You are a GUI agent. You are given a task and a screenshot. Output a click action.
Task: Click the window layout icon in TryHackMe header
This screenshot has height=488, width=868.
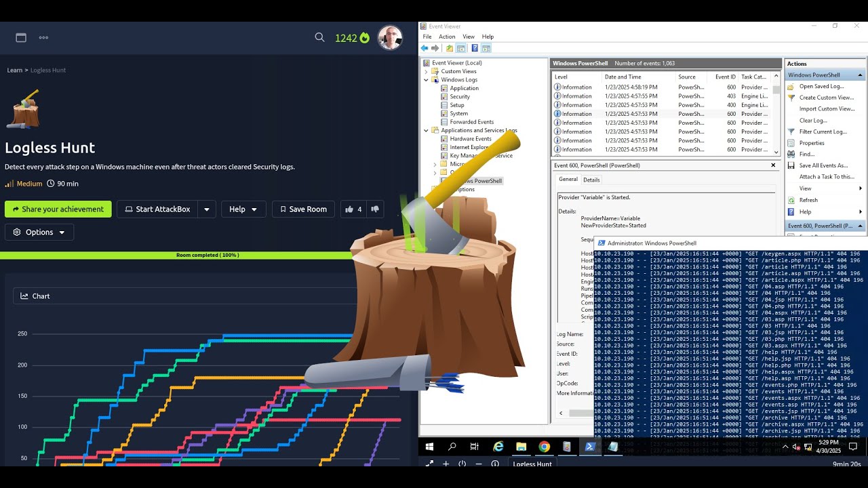click(21, 38)
